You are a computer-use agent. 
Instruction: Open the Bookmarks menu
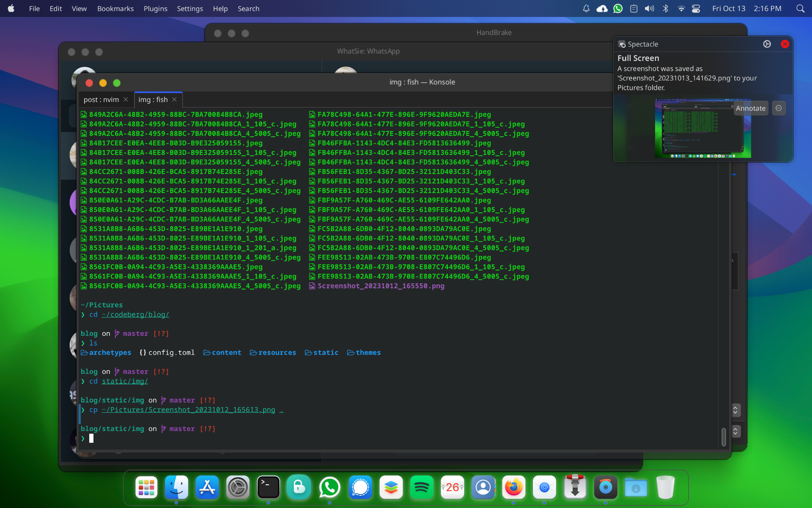[x=115, y=8]
